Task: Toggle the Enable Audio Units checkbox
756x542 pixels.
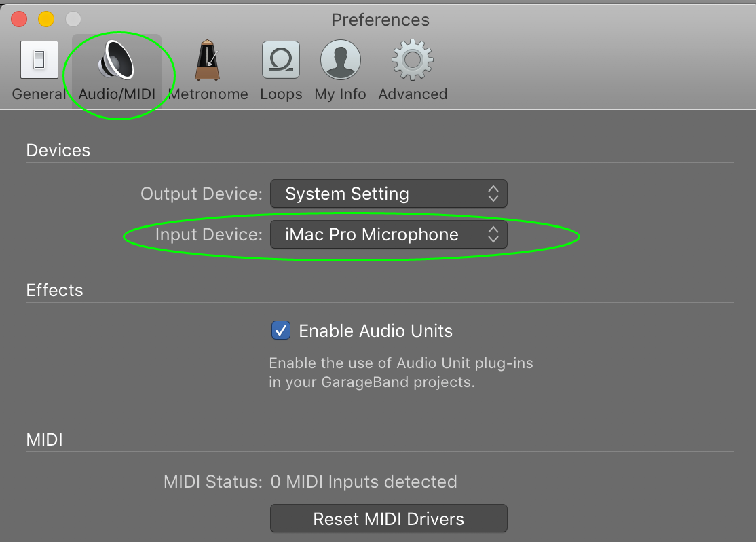Action: 280,331
